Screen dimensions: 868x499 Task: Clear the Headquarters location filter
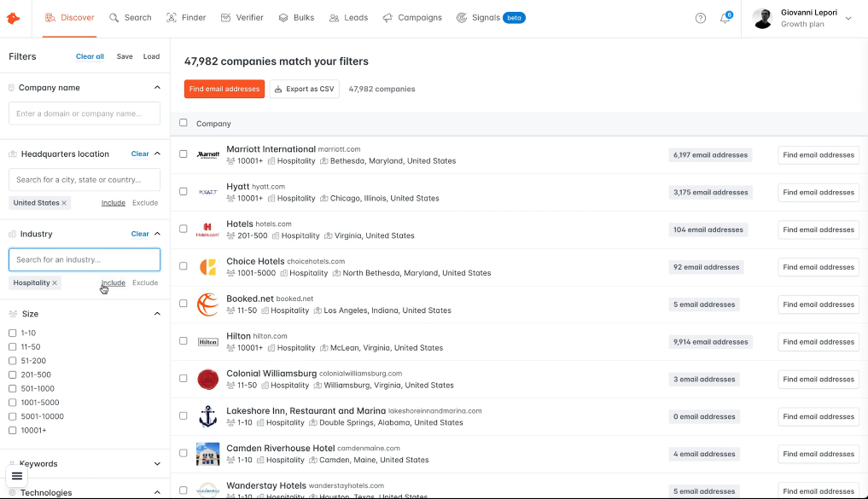139,154
